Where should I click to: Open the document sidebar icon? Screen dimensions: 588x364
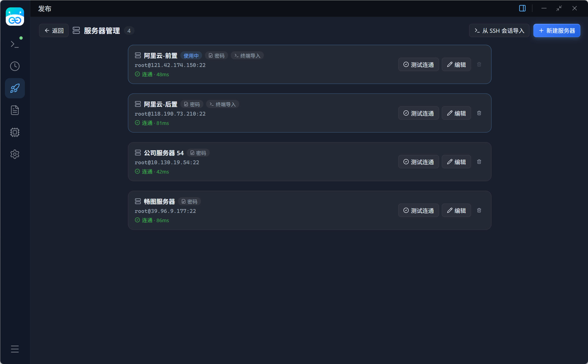coord(15,110)
